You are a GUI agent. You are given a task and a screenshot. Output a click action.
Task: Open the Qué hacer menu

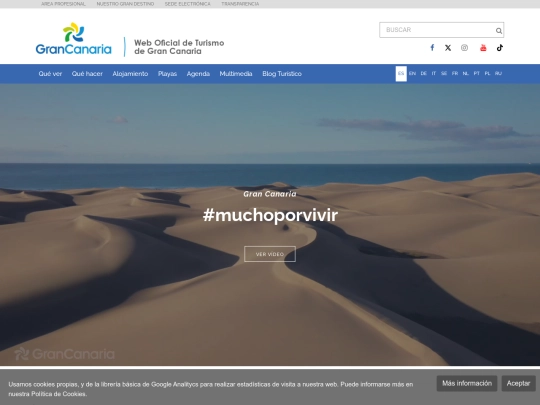pyautogui.click(x=87, y=74)
